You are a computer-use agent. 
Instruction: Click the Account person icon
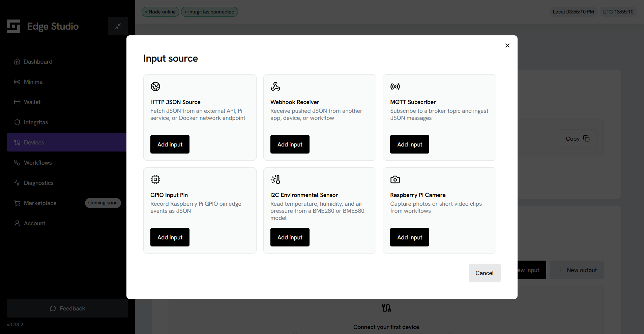[17, 223]
